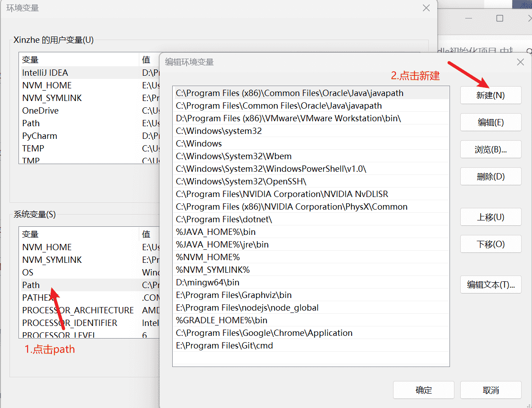
Task: Select PyCharm in user variables list
Action: click(40, 136)
